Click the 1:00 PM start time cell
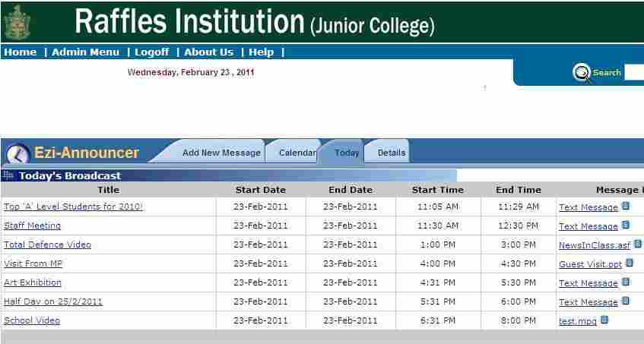The image size is (644, 344). point(438,245)
